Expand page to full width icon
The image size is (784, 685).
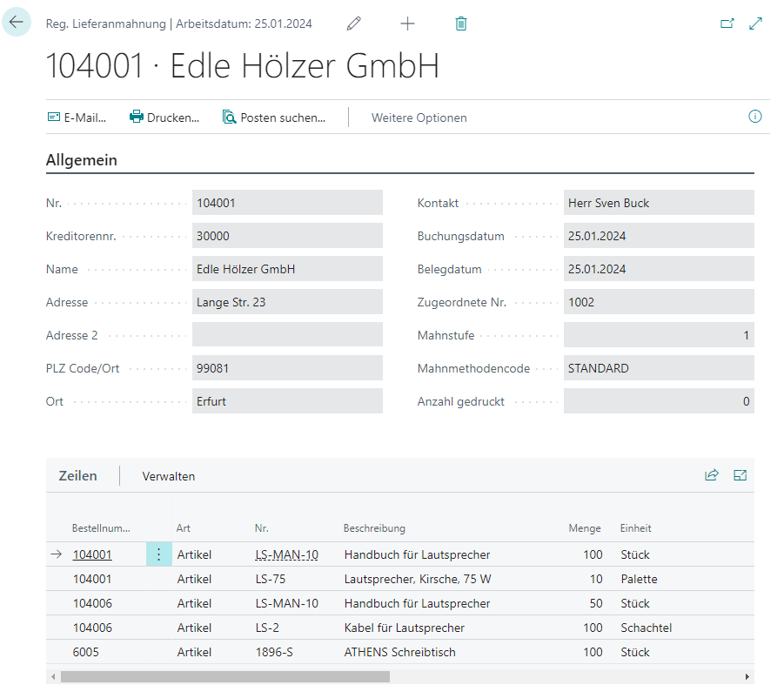755,24
